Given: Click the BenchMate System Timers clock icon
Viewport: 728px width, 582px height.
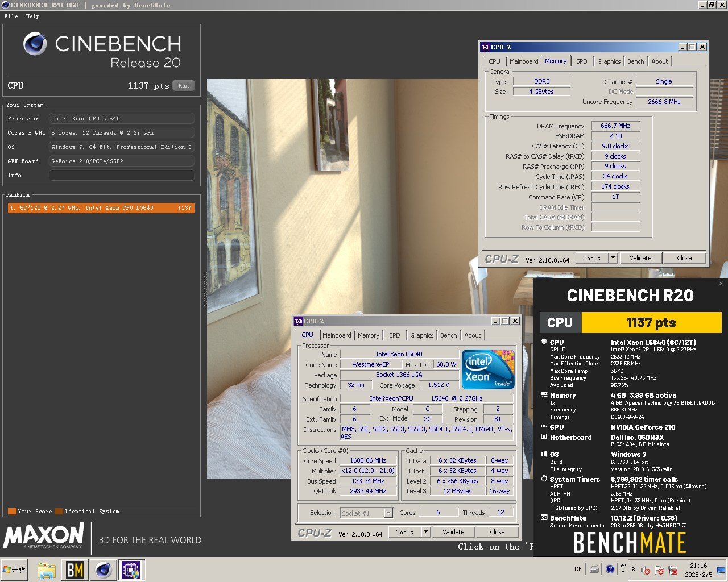Looking at the screenshot, I should point(544,479).
